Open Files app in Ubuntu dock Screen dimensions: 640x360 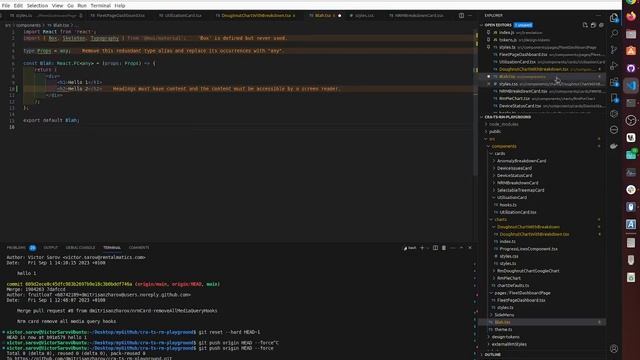click(x=631, y=34)
